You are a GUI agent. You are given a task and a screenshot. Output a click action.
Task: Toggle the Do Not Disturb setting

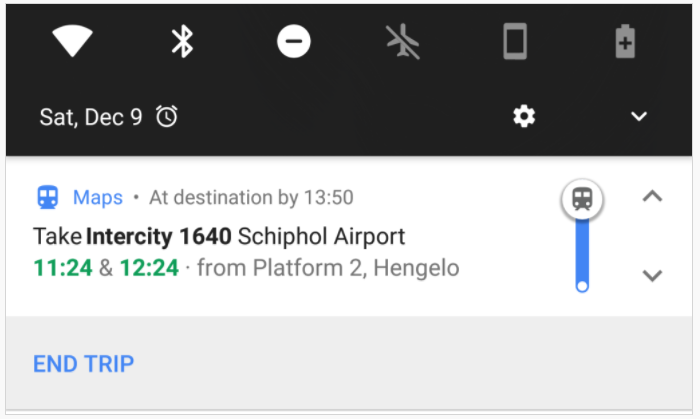tap(293, 41)
